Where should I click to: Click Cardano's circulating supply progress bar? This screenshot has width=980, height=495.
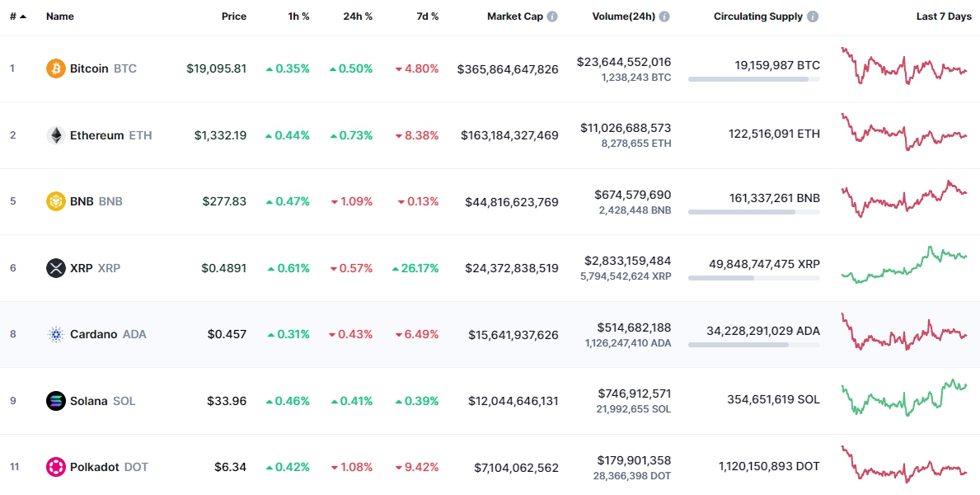pyautogui.click(x=753, y=345)
